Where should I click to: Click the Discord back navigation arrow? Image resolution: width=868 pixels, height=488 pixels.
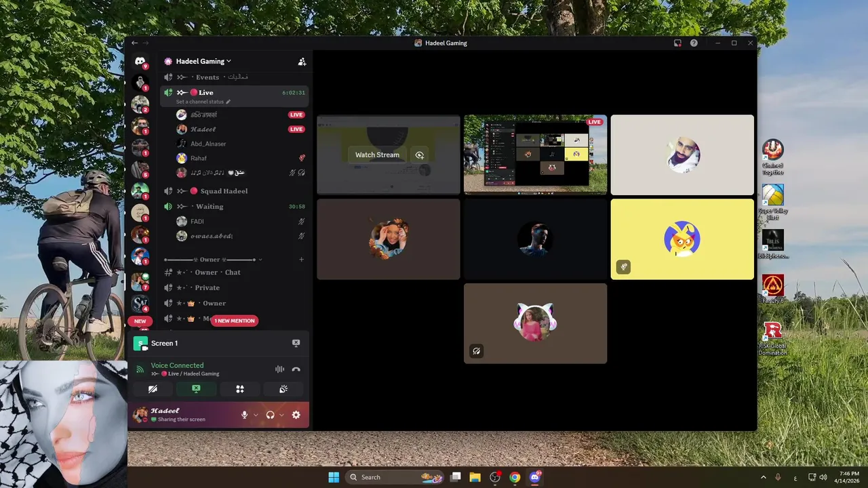(134, 43)
